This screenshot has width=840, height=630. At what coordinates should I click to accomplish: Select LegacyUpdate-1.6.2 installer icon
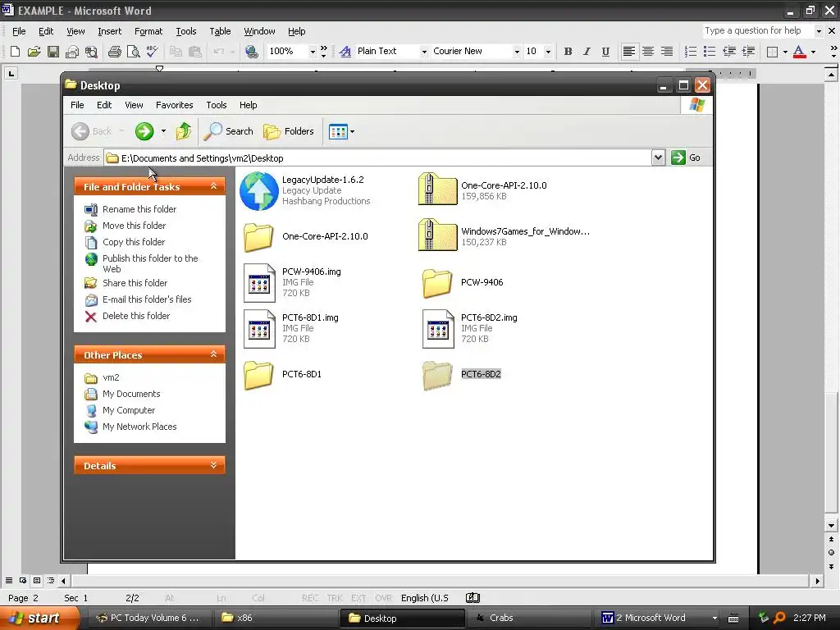coord(258,190)
